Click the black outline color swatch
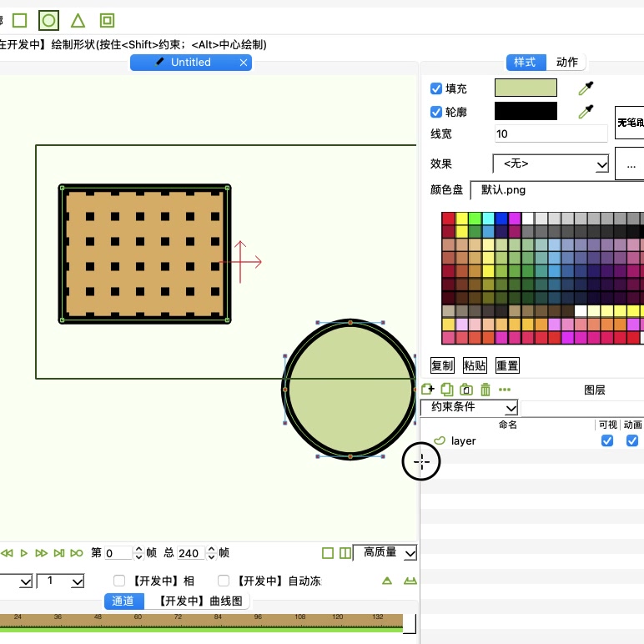 (526, 111)
